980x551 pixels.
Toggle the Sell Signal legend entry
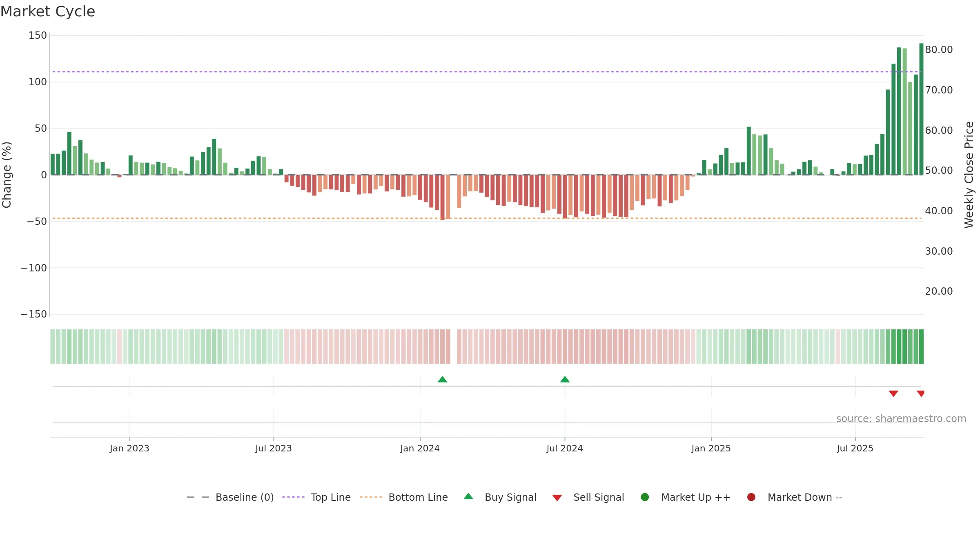(x=588, y=497)
